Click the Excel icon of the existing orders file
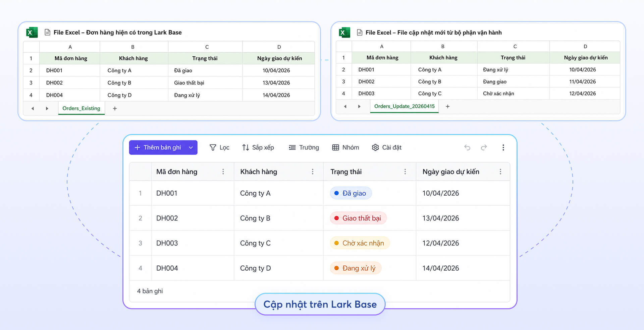The image size is (644, 330). pos(32,32)
